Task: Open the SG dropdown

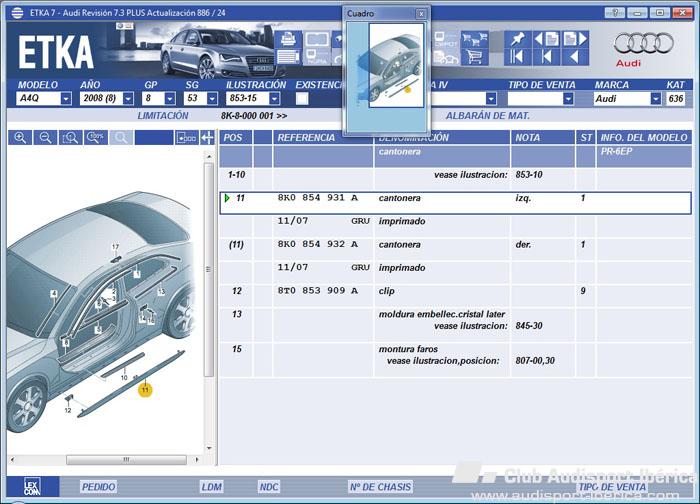Action: (x=212, y=98)
